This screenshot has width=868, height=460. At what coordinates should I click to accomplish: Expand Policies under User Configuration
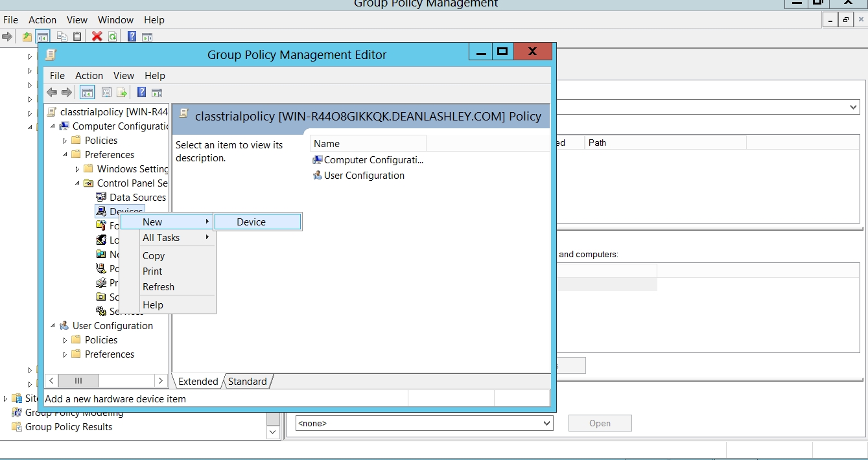pyautogui.click(x=65, y=340)
